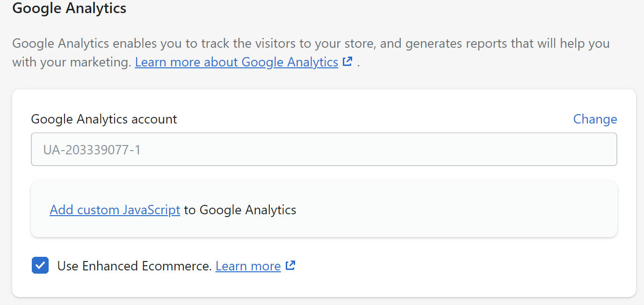
Task: Click the white checkmark inside the blue checkbox
Action: click(x=40, y=266)
